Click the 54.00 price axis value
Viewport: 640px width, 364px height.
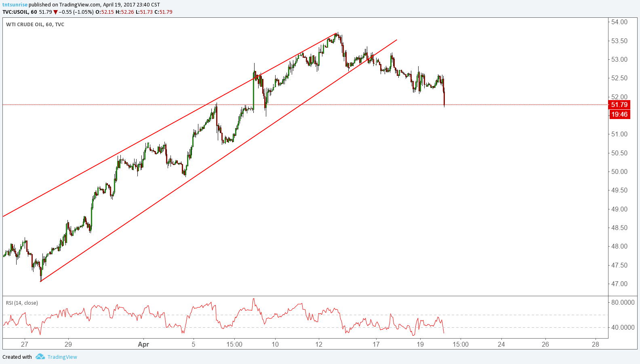coord(619,22)
